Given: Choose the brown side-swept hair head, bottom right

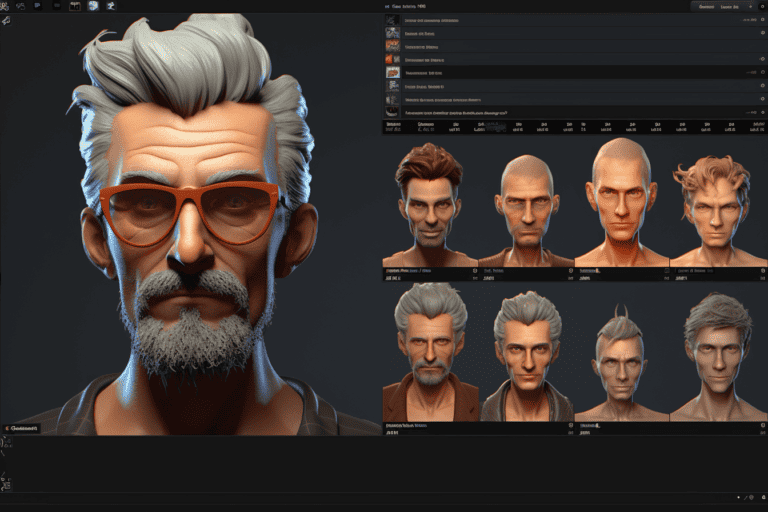Looking at the screenshot, I should pos(718,357).
